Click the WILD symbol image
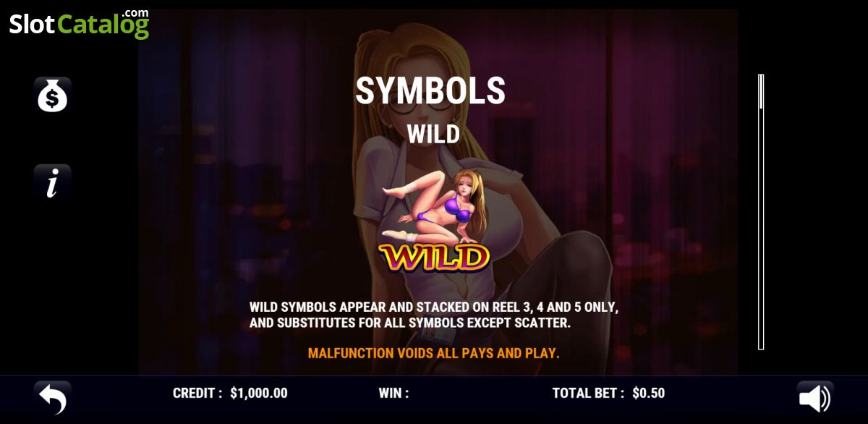Screen dimensions: 868x424 click(433, 208)
